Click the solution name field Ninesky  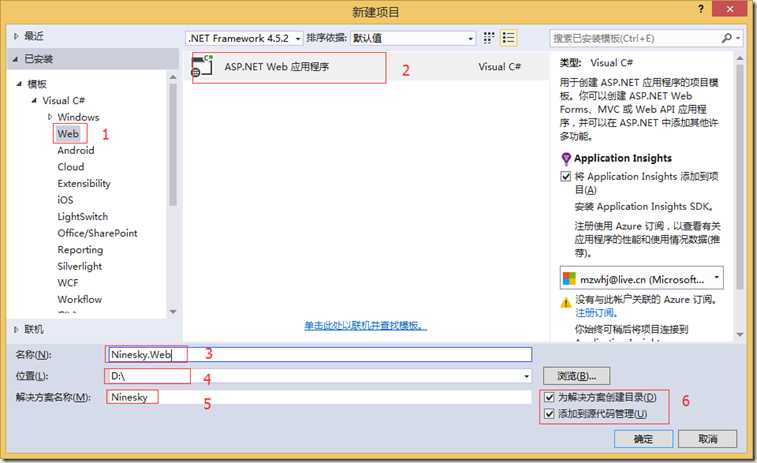point(319,397)
